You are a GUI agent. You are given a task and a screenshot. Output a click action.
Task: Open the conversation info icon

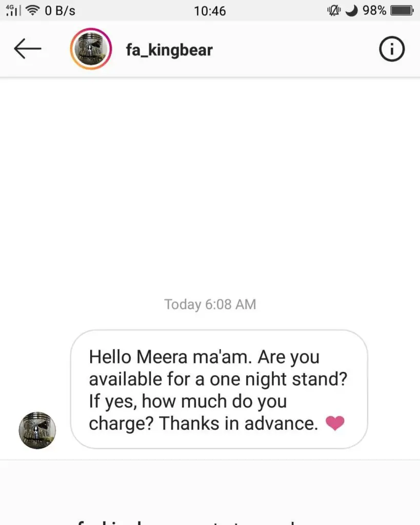click(391, 49)
